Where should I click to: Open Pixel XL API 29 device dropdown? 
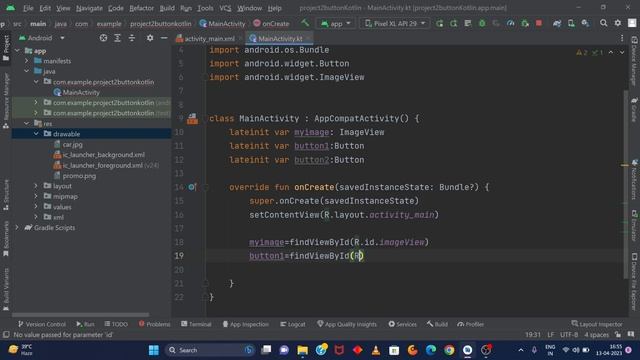pos(394,24)
